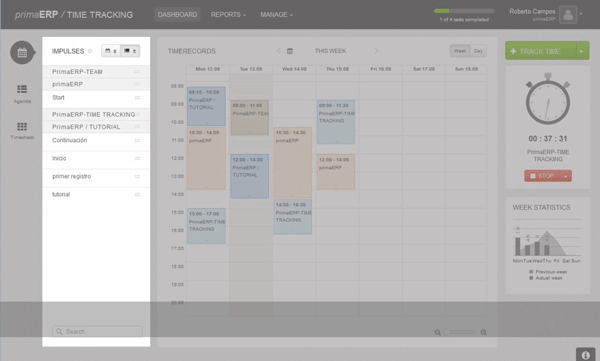Image resolution: width=600 pixels, height=361 pixels.
Task: Adjust the calendar zoom slider
Action: [x=460, y=332]
